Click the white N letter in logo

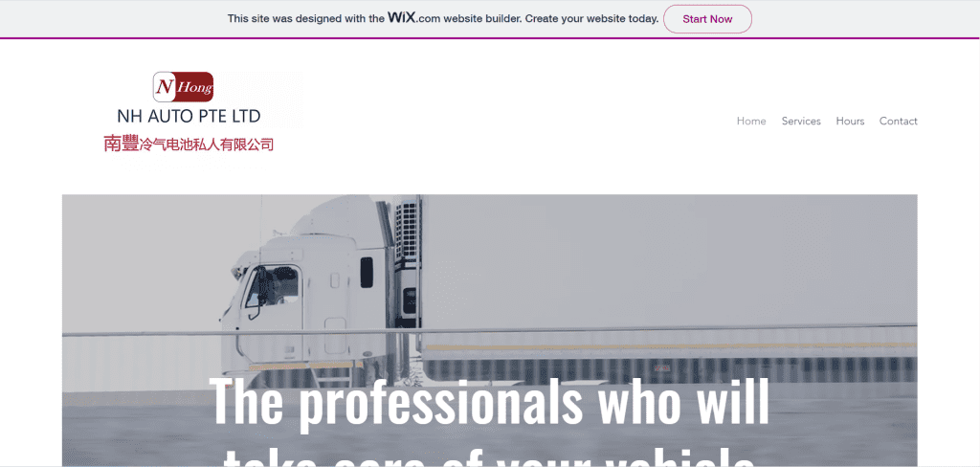(163, 87)
